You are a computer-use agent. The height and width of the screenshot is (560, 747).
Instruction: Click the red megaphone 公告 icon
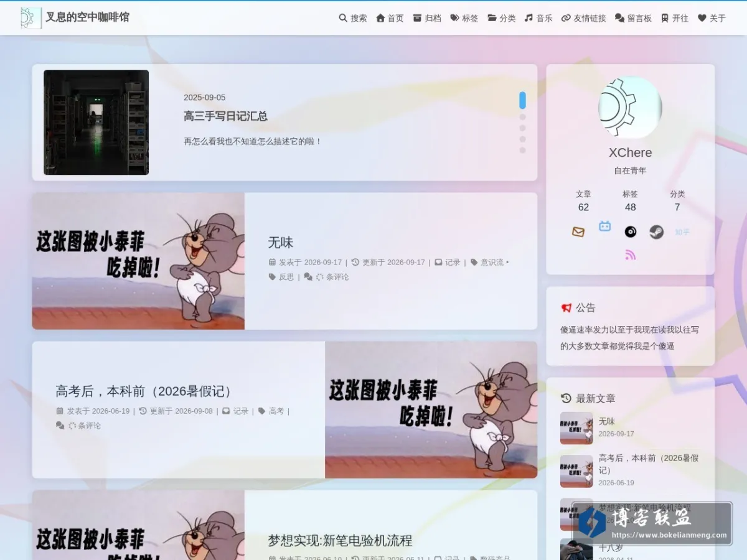click(x=566, y=308)
